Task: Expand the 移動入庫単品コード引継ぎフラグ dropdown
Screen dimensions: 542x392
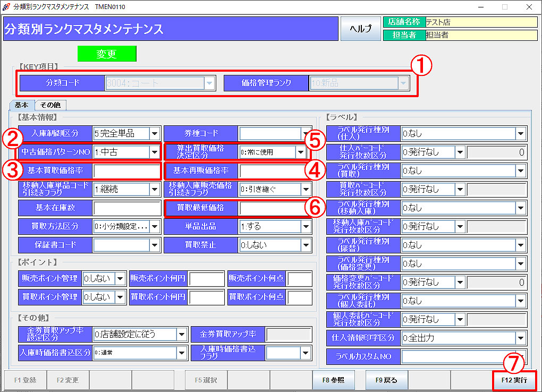Action: (x=154, y=189)
